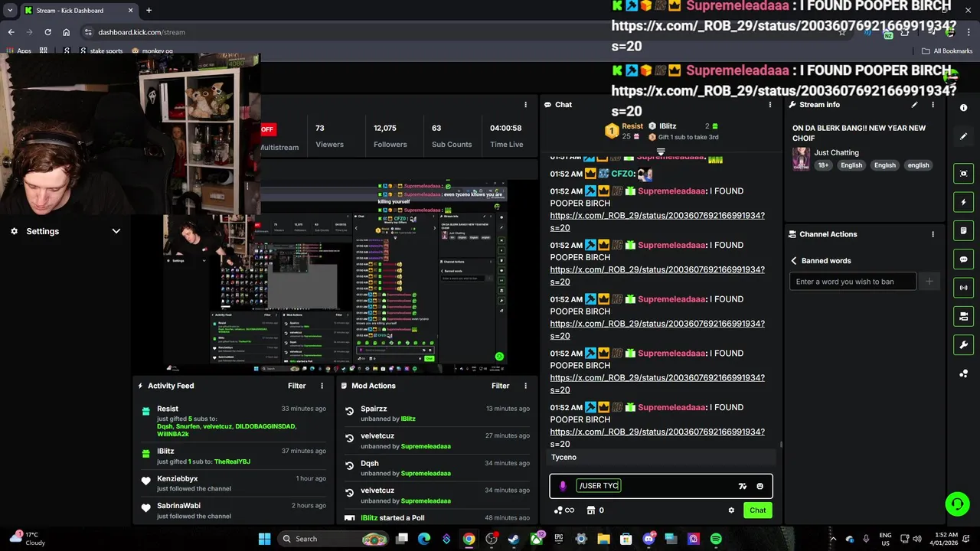980x551 pixels.
Task: Open Mod Actions Filter
Action: 500,386
